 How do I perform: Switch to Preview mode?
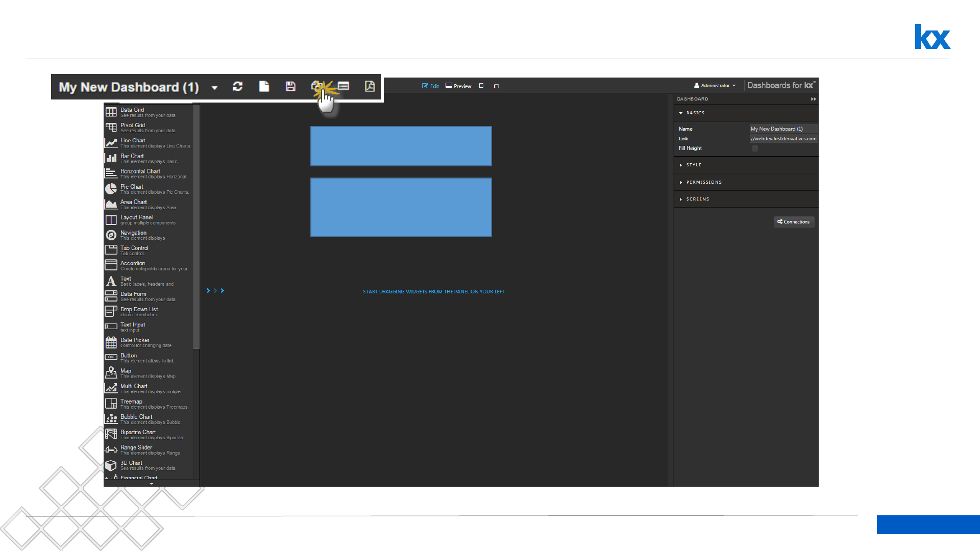[x=458, y=86]
